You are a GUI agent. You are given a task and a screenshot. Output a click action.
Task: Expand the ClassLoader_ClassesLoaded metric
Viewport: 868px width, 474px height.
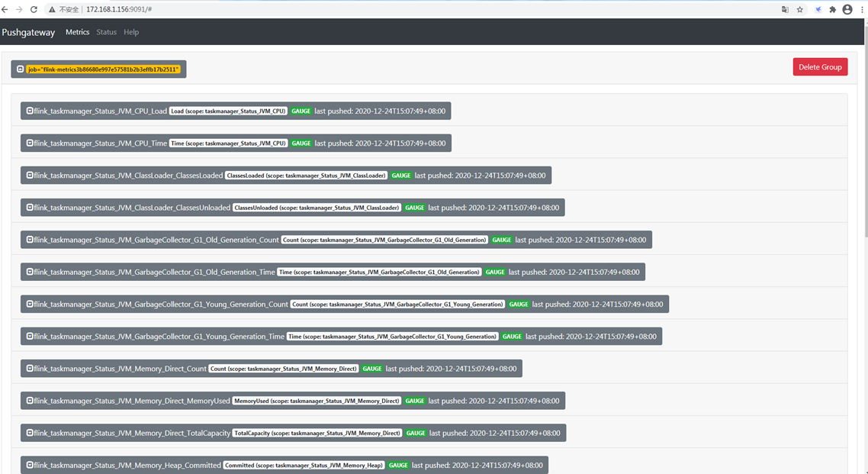(x=30, y=175)
